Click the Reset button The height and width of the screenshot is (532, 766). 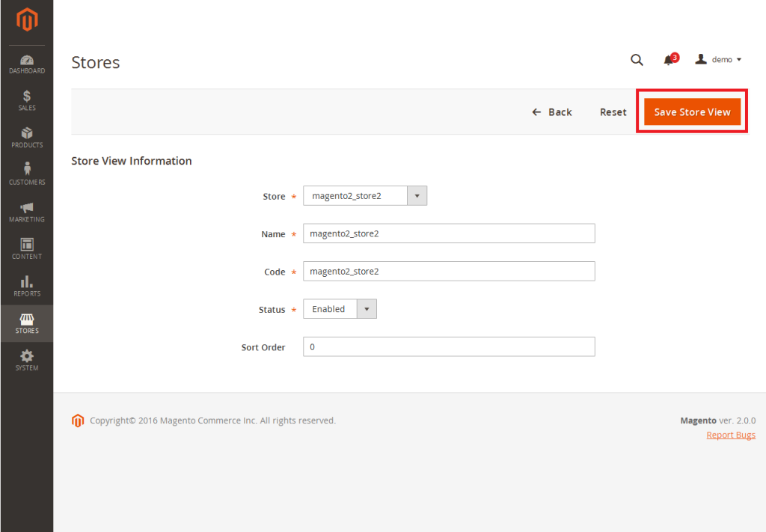point(613,112)
